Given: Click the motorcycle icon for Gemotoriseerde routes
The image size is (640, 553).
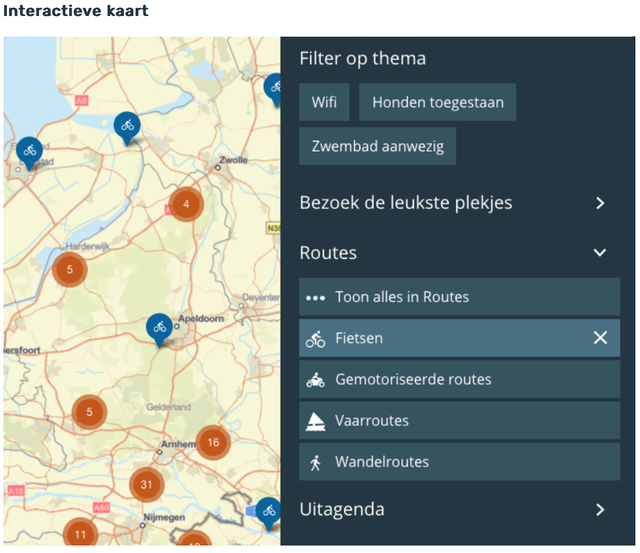Looking at the screenshot, I should pos(316,380).
